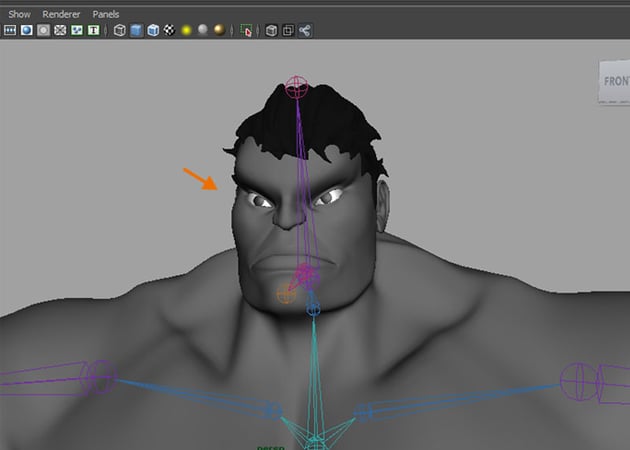The width and height of the screenshot is (630, 450).
Task: Switch to wireframe cube display
Action: coord(119,30)
